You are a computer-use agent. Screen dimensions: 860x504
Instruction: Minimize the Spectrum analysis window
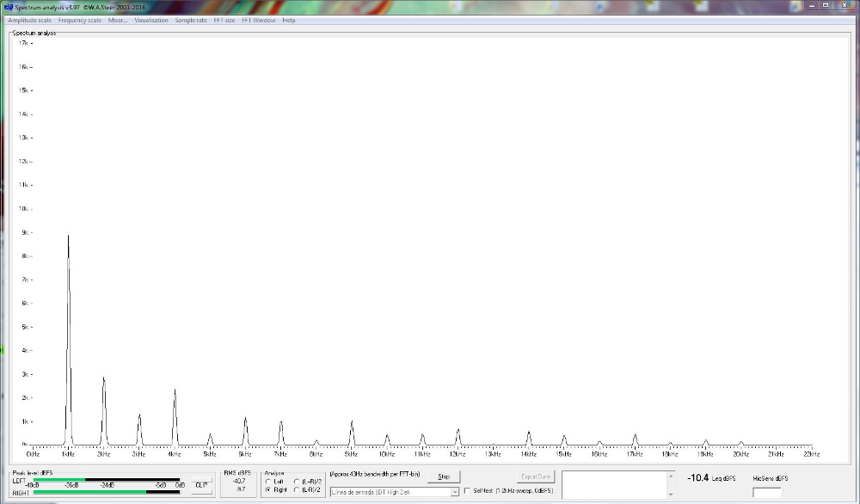pyautogui.click(x=812, y=5)
